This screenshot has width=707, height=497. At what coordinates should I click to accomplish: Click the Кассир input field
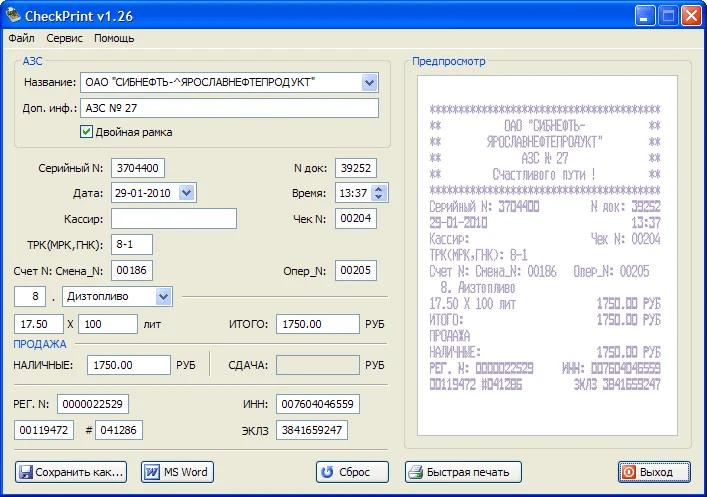(173, 219)
